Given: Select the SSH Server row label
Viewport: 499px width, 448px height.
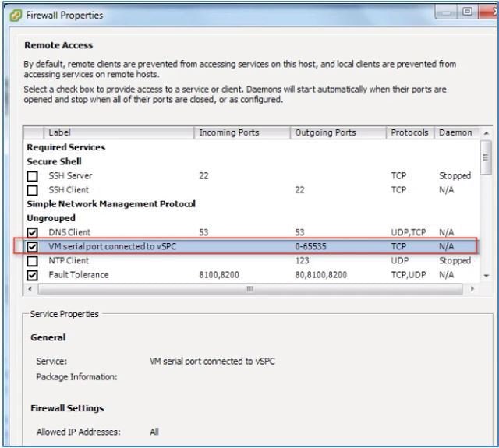Looking at the screenshot, I should 70,176.
